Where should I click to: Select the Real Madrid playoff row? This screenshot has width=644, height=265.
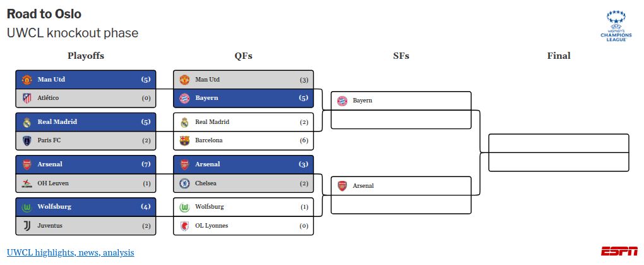coord(85,122)
